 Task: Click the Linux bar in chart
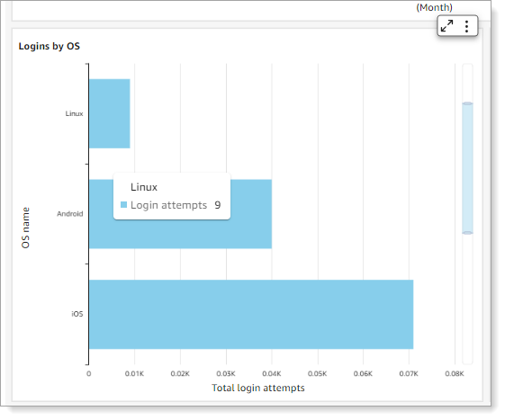pyautogui.click(x=110, y=113)
